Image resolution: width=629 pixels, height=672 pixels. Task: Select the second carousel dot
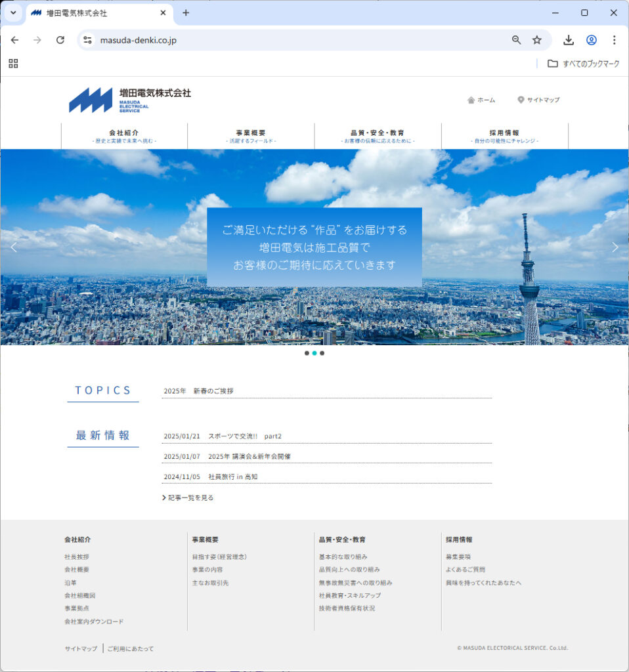(x=314, y=353)
